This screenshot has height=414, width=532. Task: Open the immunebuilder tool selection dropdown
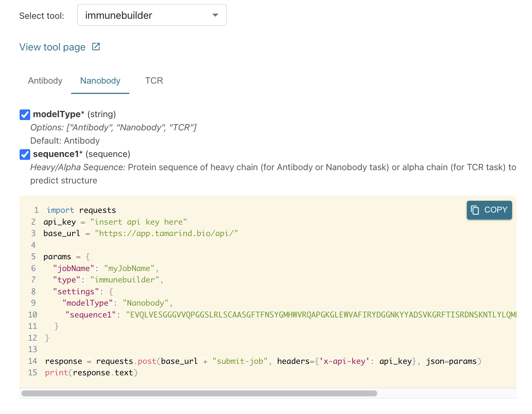152,15
